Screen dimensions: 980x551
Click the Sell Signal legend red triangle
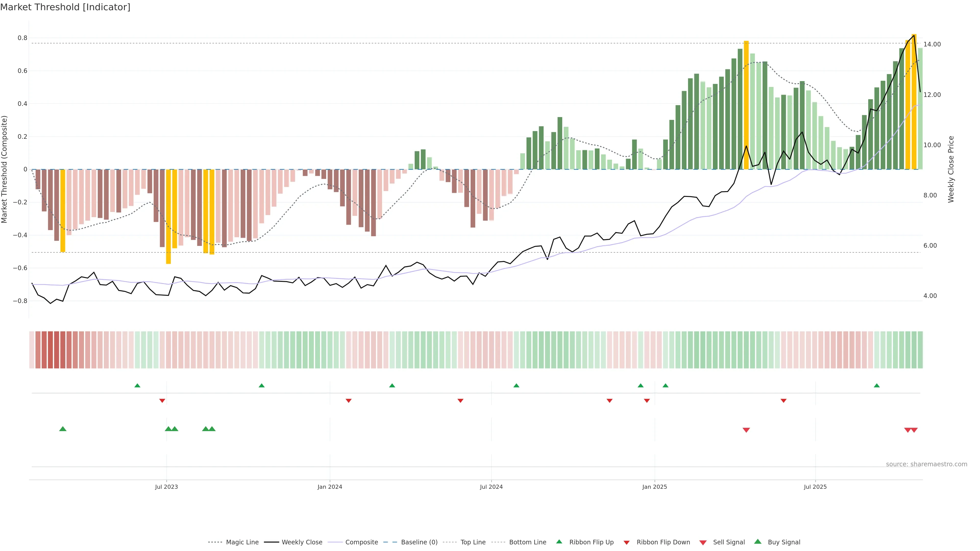(703, 543)
